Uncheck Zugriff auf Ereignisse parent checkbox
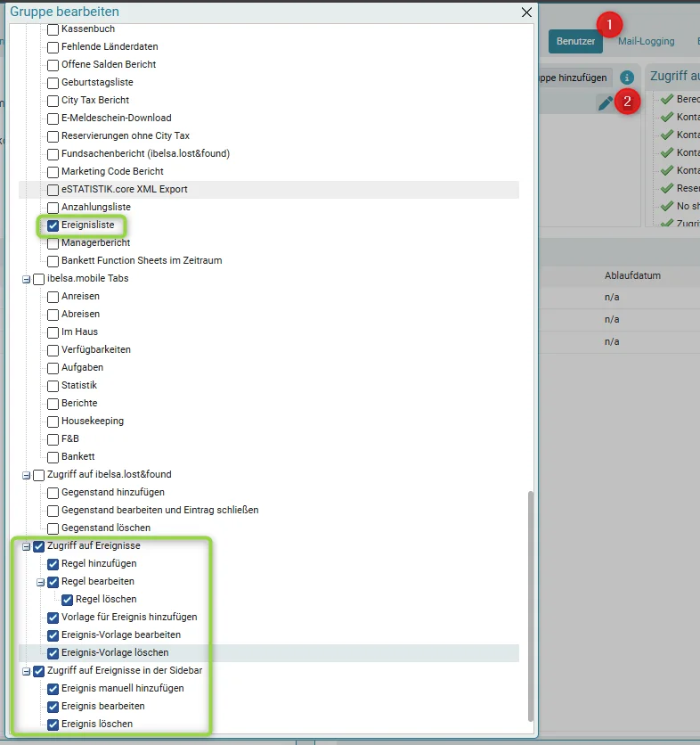The image size is (700, 745). point(39,546)
